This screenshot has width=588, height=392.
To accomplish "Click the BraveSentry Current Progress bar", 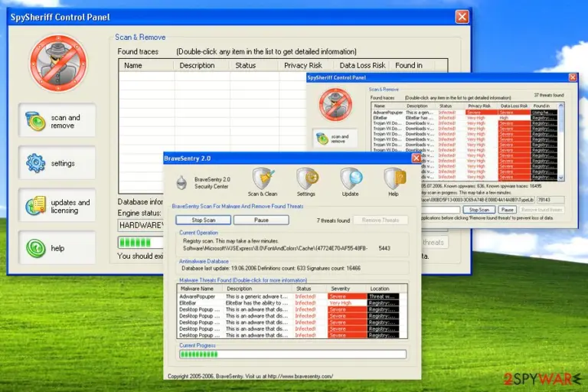I will click(x=293, y=354).
